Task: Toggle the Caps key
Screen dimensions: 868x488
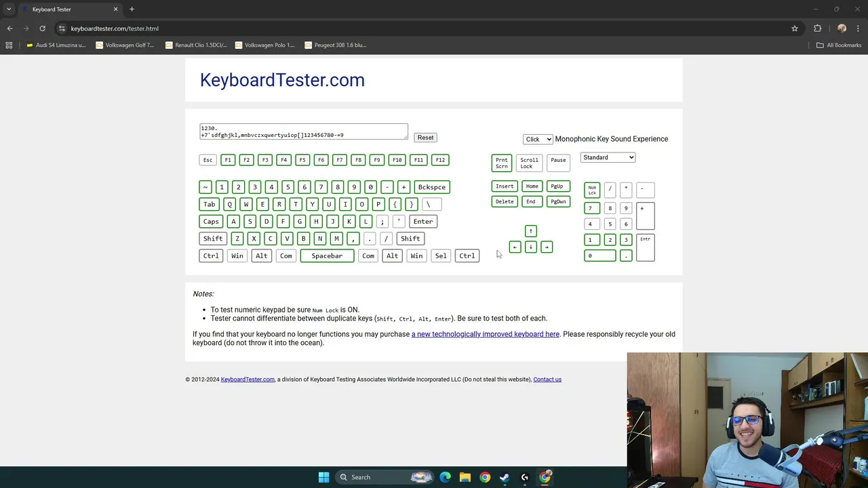Action: coord(211,222)
